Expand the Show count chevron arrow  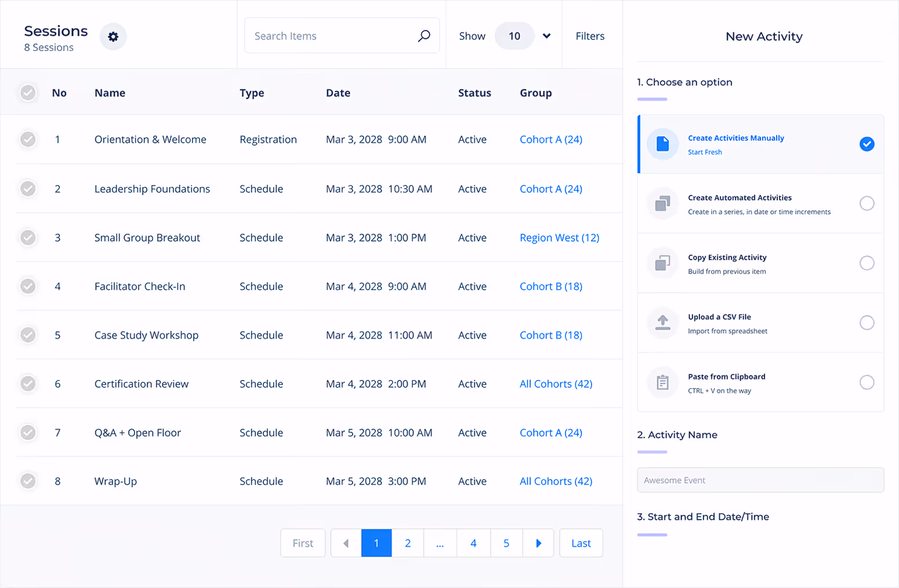click(546, 35)
